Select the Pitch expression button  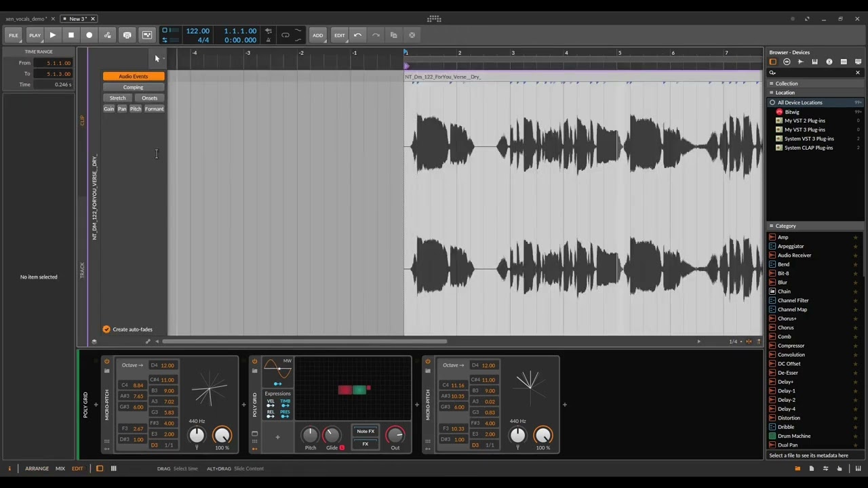pyautogui.click(x=136, y=109)
